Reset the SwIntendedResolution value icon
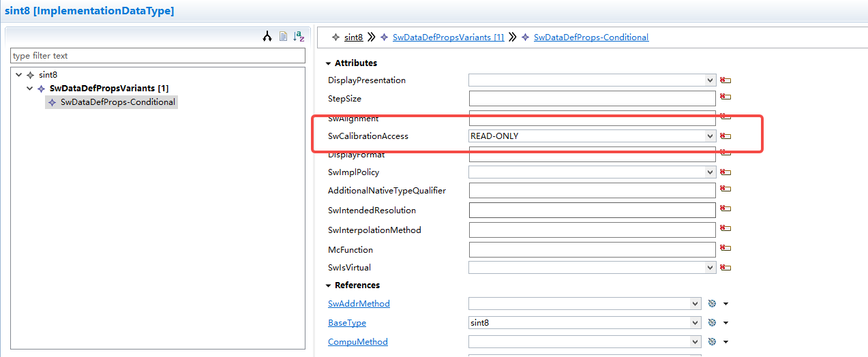The image size is (868, 357). (x=725, y=208)
